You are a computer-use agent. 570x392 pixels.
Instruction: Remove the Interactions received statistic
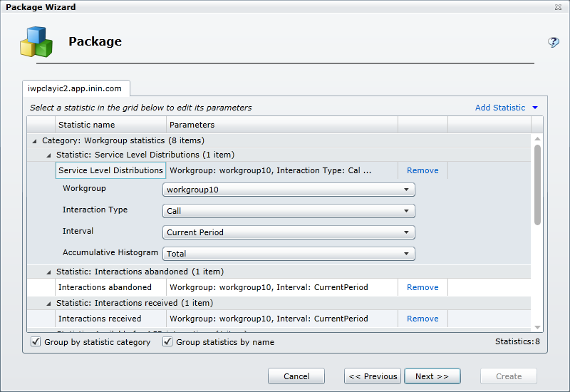[x=423, y=319]
